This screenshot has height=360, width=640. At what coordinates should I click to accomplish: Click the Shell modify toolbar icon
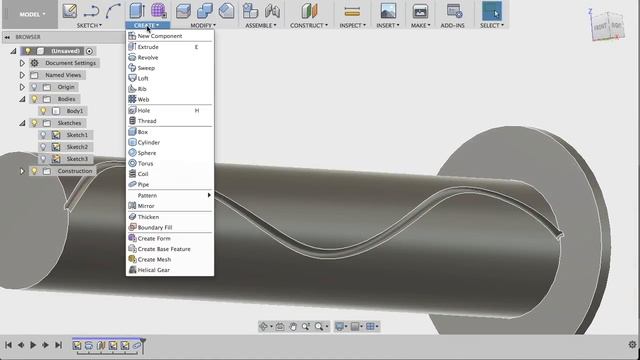click(x=226, y=11)
